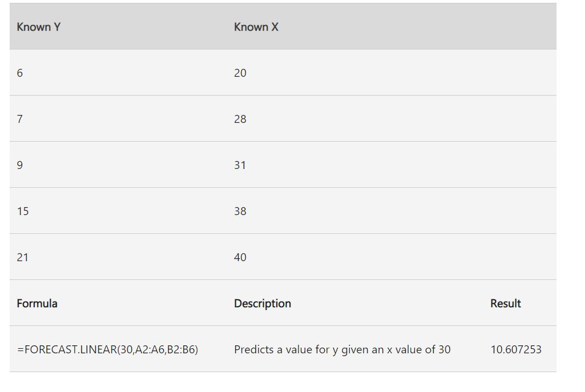The image size is (585, 392).
Task: Click the Description heading cell
Action: tap(263, 303)
